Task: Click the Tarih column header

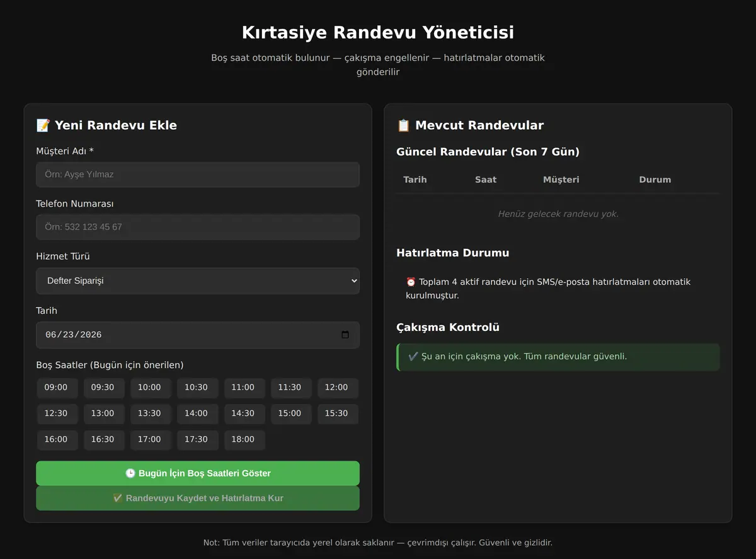Action: tap(415, 180)
